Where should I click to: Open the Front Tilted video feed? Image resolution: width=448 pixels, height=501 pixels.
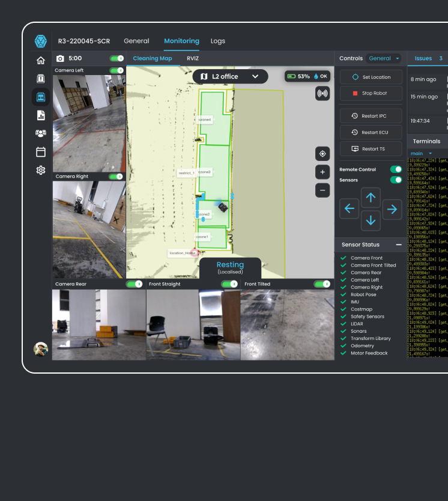(288, 324)
